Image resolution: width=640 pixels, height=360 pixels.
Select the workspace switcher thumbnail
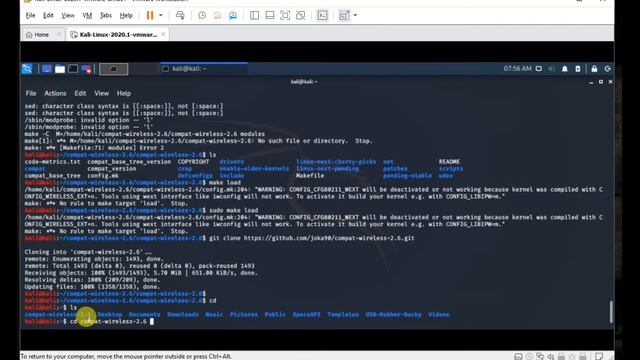coord(113,69)
